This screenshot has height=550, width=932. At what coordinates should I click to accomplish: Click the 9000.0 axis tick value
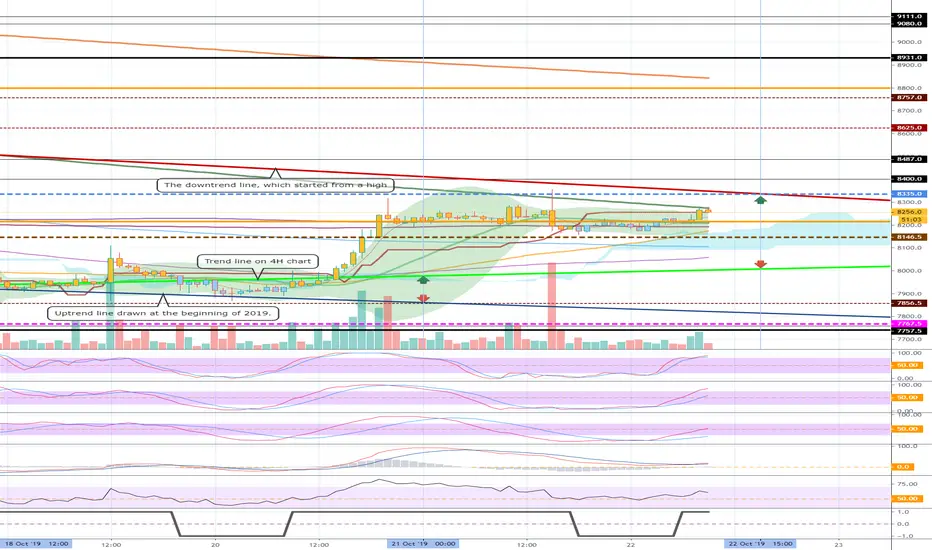[910, 42]
